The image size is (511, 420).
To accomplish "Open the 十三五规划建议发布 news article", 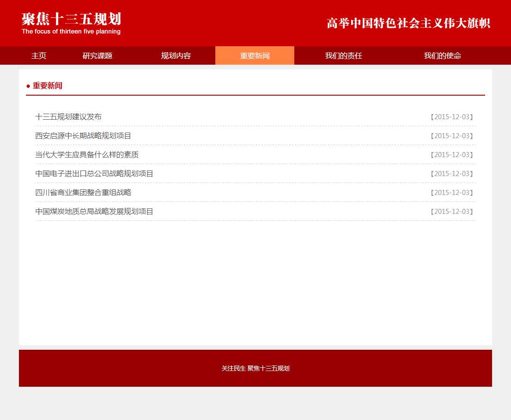I will (x=68, y=117).
